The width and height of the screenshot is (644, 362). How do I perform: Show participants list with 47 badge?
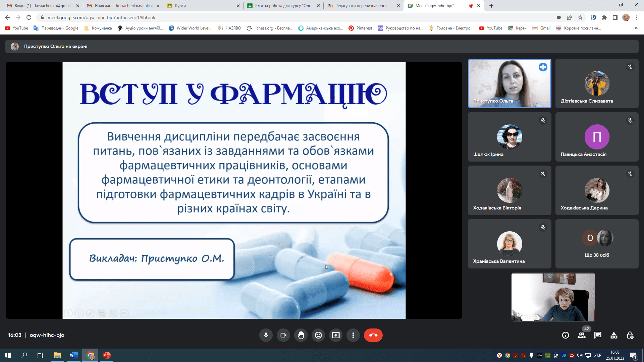[582, 335]
